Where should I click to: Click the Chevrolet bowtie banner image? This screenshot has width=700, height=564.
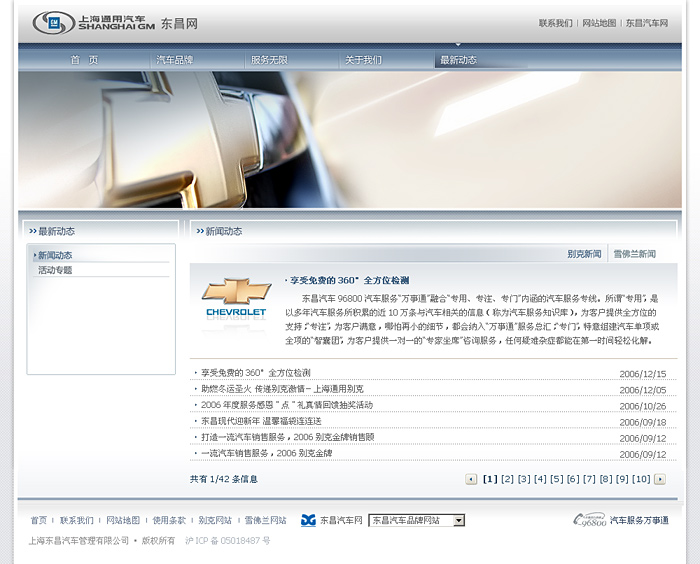pyautogui.click(x=350, y=140)
